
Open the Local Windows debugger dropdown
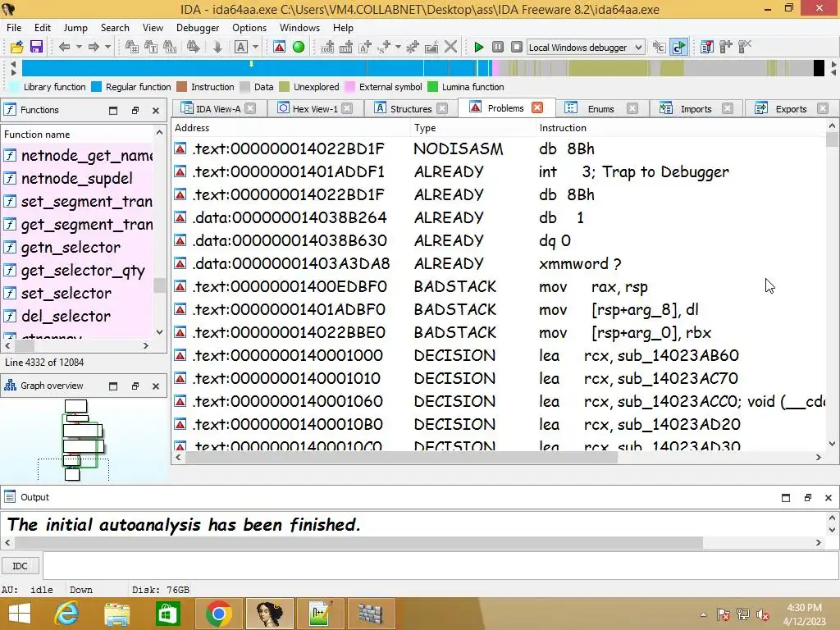tap(586, 47)
